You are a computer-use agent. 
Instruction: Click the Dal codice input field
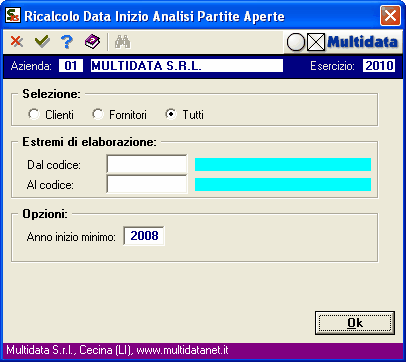point(147,164)
